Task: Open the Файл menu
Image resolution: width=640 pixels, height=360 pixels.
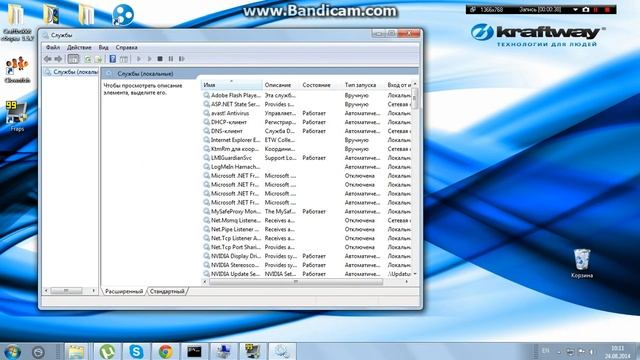Action: coord(53,47)
